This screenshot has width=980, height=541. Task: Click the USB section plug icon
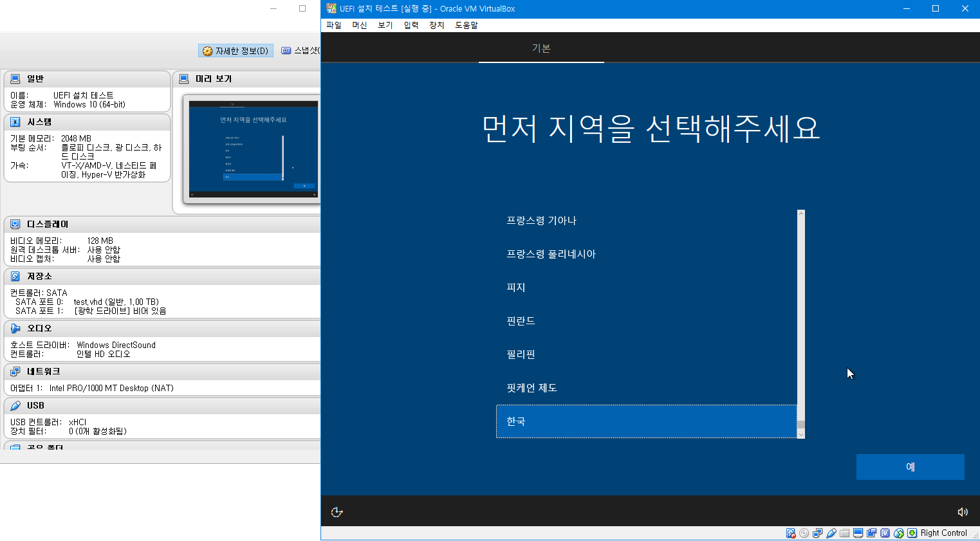coord(15,405)
